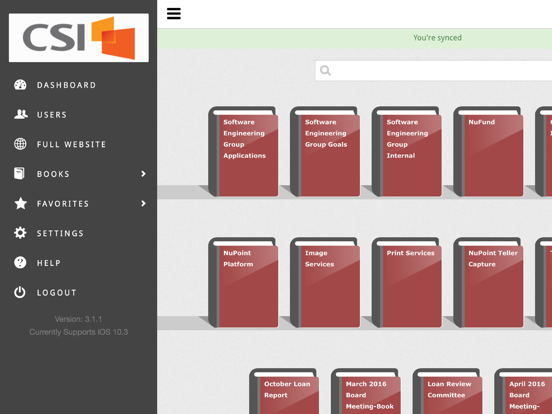The height and width of the screenshot is (414, 552).
Task: Open the Print Services book
Action: [407, 283]
